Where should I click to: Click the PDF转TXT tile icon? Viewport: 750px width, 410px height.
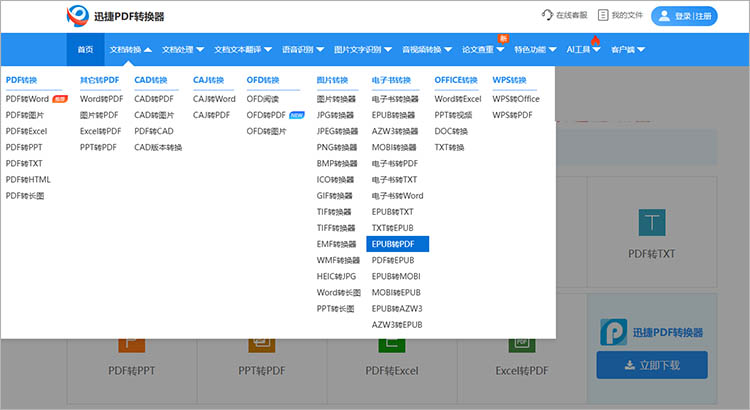(x=651, y=222)
